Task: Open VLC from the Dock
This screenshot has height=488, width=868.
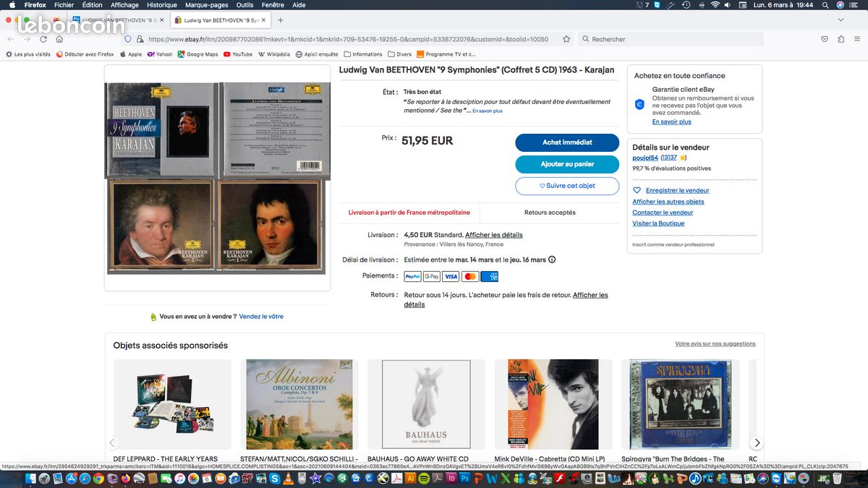Action: tap(288, 479)
